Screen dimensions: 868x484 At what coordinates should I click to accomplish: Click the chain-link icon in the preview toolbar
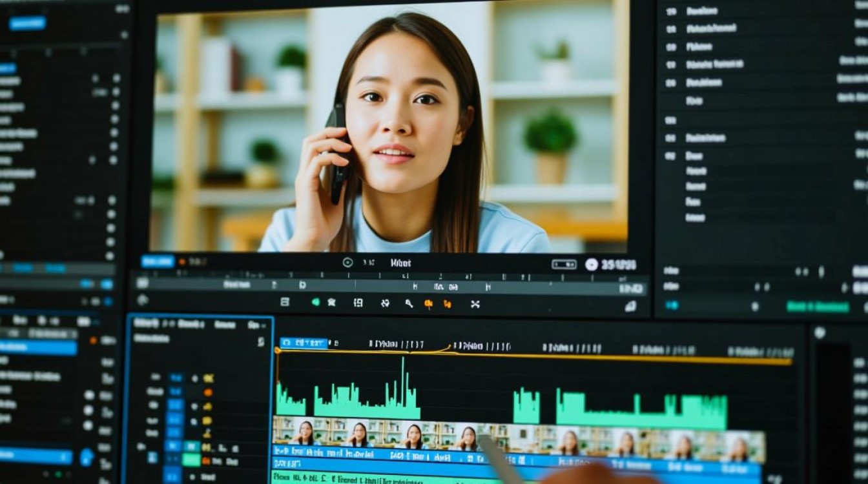point(385,303)
